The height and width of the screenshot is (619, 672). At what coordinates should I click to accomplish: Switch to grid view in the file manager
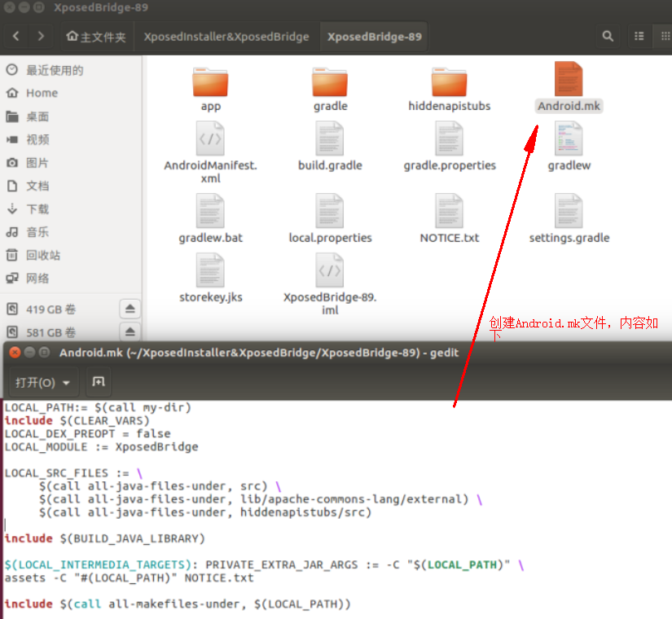pyautogui.click(x=663, y=37)
